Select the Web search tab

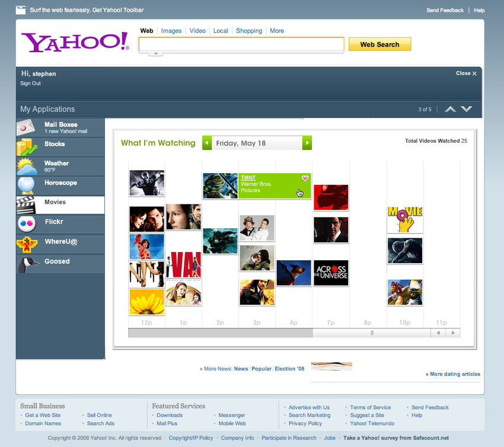pyautogui.click(x=146, y=31)
